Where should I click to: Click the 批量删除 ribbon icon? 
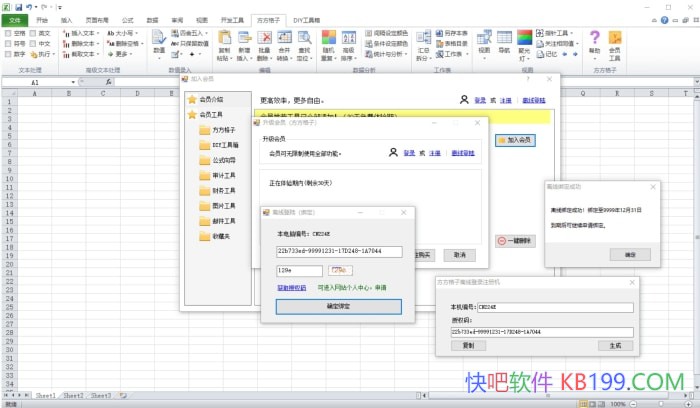pyautogui.click(x=264, y=43)
